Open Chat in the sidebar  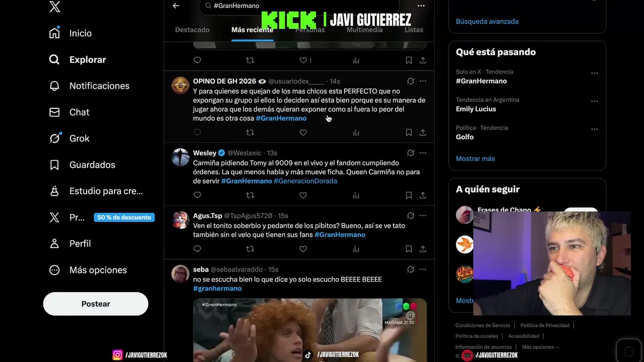(69, 112)
